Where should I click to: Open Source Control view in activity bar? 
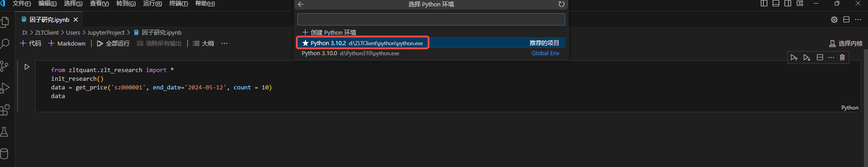5,66
